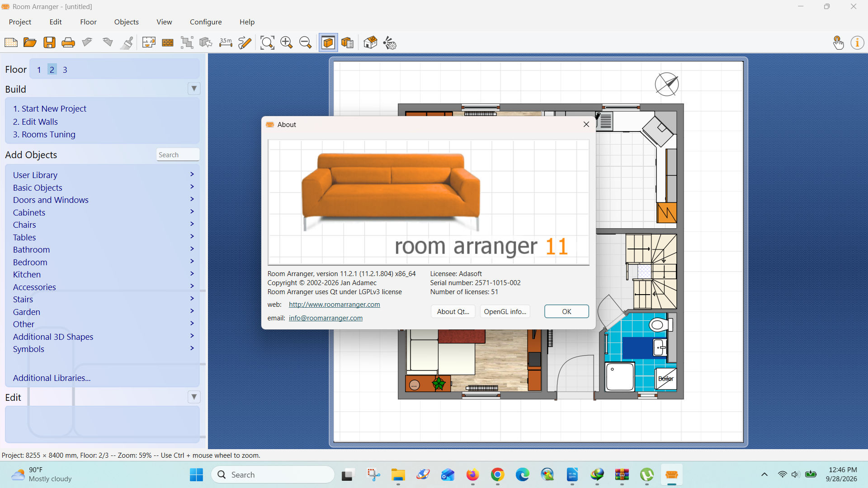
Task: Expand the Kitchen category
Action: pos(104,274)
